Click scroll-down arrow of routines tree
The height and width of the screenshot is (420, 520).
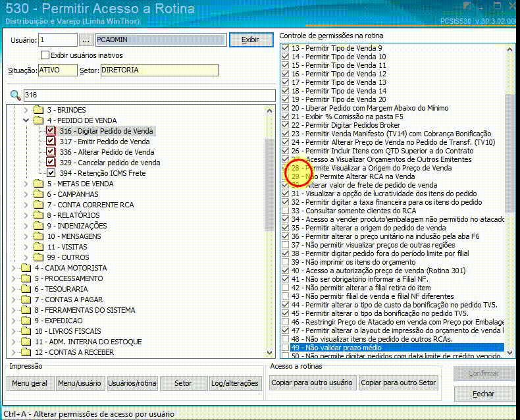coord(270,352)
